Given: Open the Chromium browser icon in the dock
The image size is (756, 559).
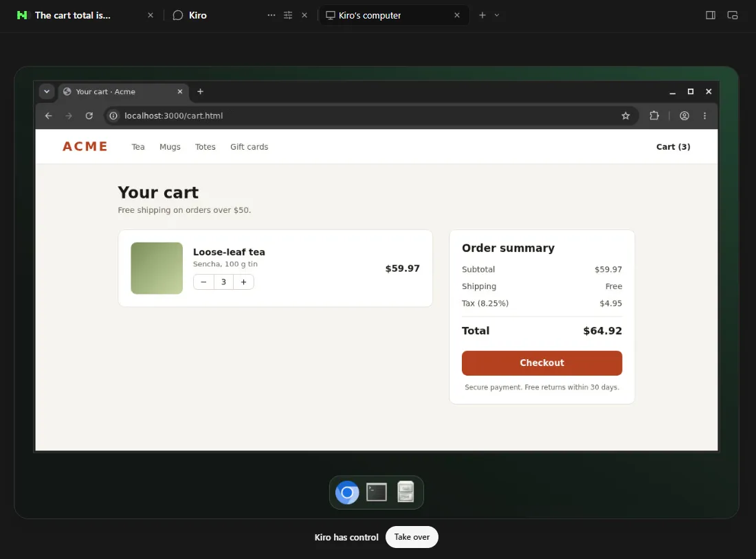Looking at the screenshot, I should (x=347, y=492).
